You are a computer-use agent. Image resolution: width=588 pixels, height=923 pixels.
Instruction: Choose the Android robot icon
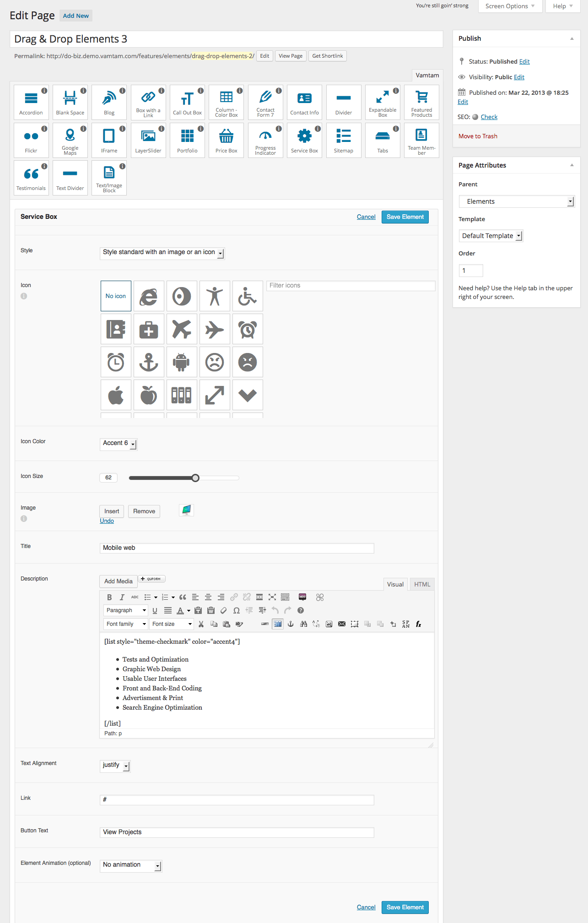(182, 362)
